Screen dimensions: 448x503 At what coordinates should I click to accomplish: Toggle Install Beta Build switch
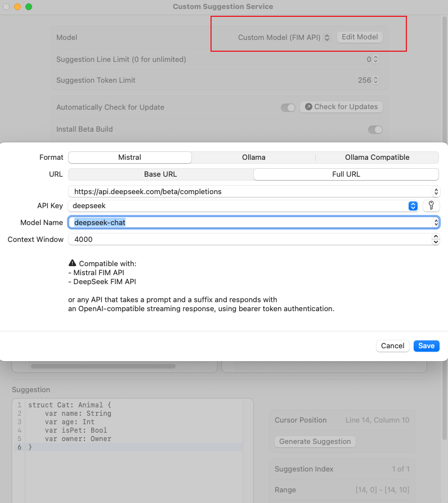[375, 129]
